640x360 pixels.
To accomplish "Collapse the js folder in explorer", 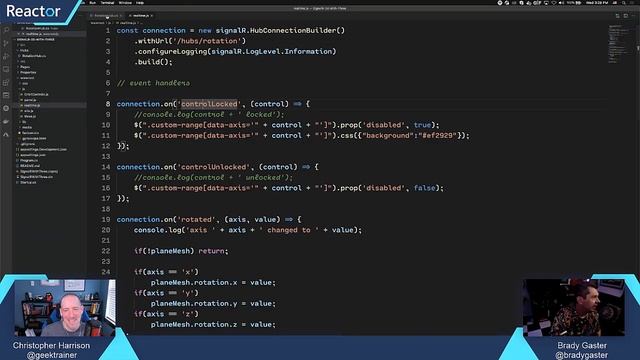I will (x=24, y=89).
